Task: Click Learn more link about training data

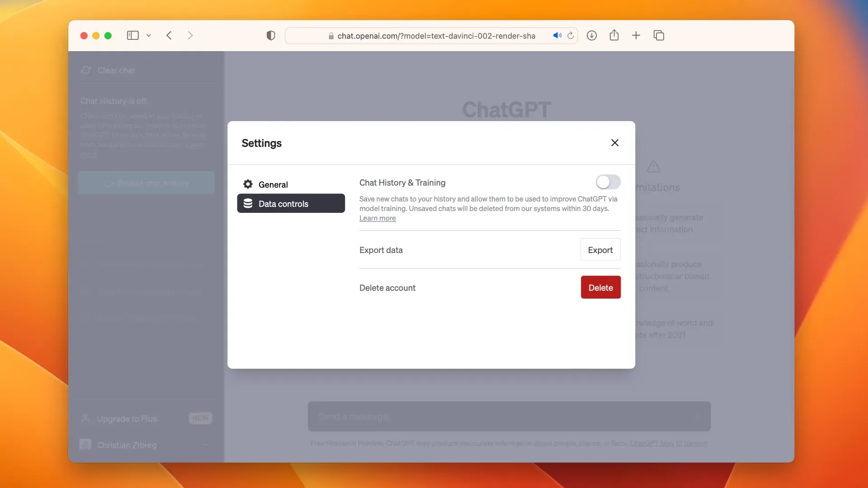Action: [377, 218]
